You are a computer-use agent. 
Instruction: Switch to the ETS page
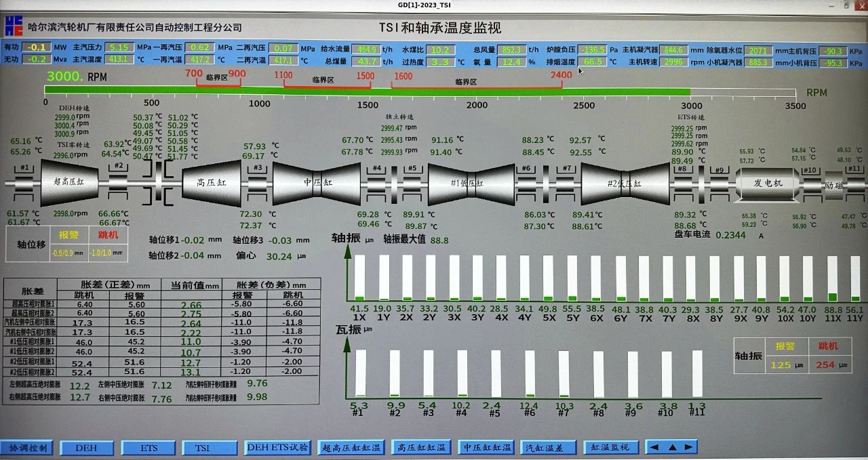pyautogui.click(x=149, y=448)
